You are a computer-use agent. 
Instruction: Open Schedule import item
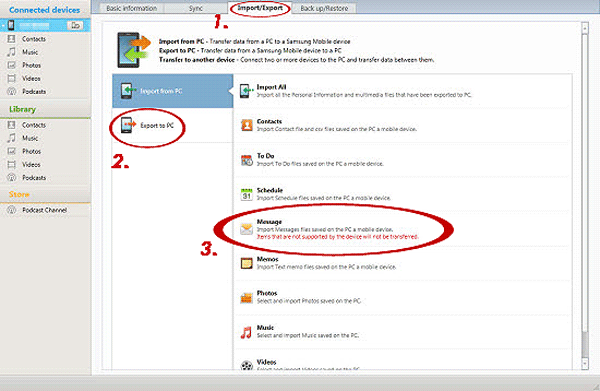403,194
